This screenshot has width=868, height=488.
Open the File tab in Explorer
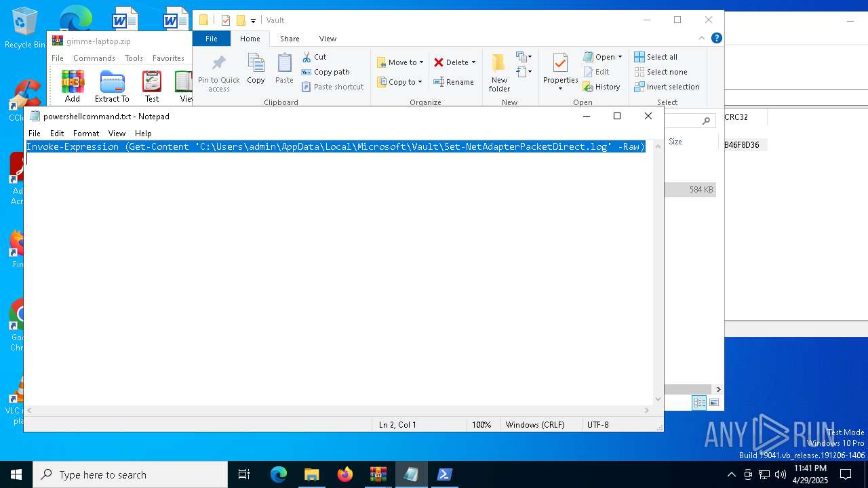coord(212,39)
